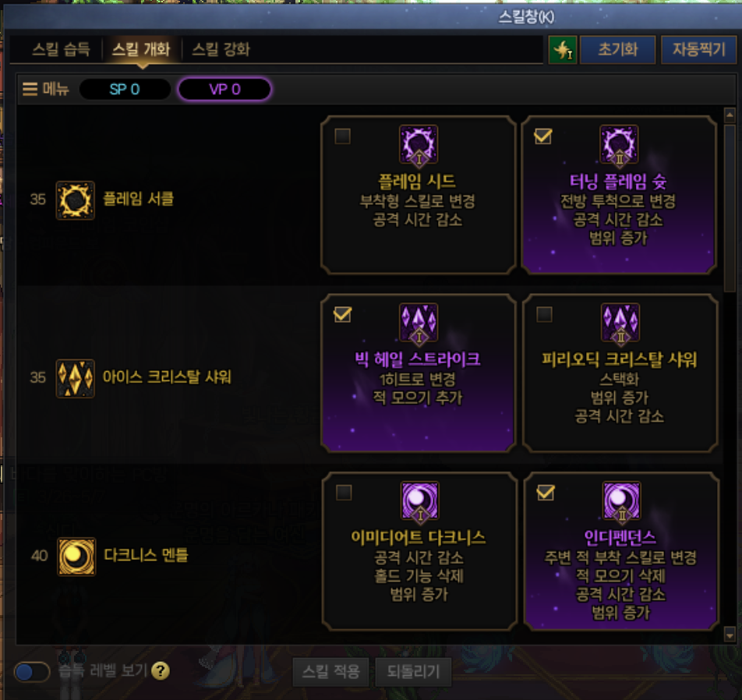Viewport: 742px width, 700px height.
Task: Select the 터닝 플레임 슛 enhancement icon
Action: coord(619,145)
